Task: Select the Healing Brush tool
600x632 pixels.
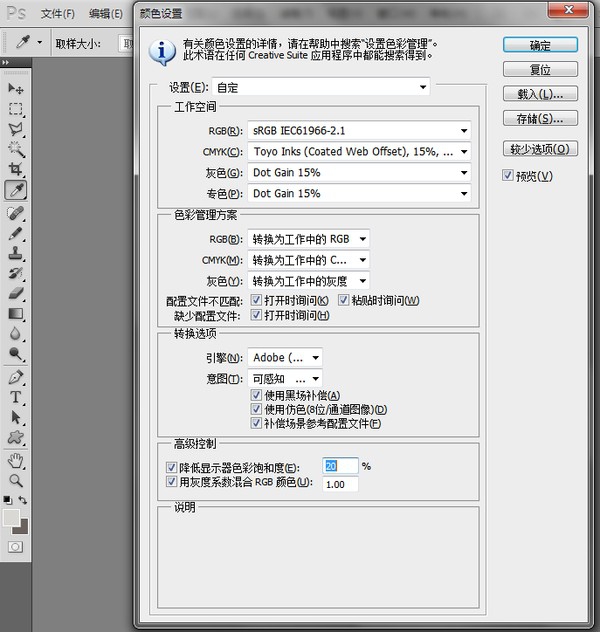Action: [16, 213]
